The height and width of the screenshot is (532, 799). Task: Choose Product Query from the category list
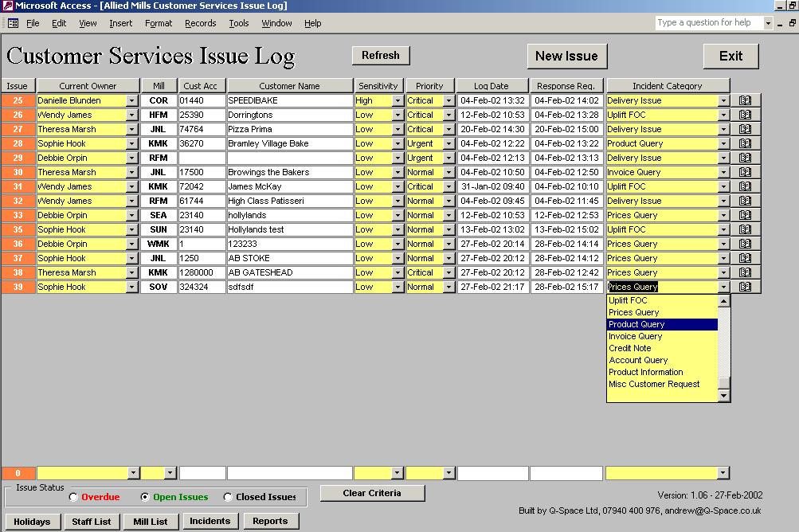tap(663, 324)
